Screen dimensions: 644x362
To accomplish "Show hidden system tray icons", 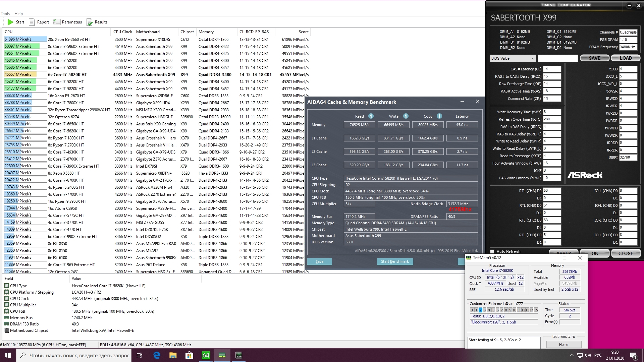I will tap(572, 355).
